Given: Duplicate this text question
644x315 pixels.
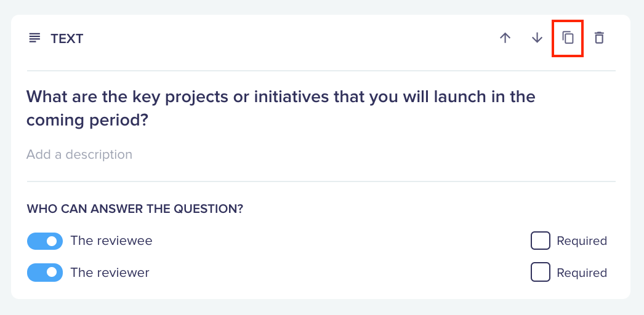Looking at the screenshot, I should [568, 38].
